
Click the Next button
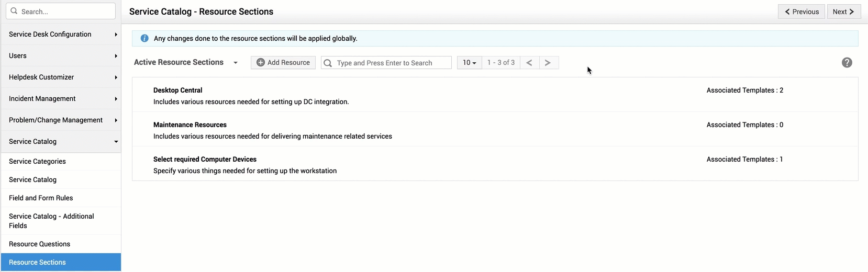pyautogui.click(x=844, y=12)
